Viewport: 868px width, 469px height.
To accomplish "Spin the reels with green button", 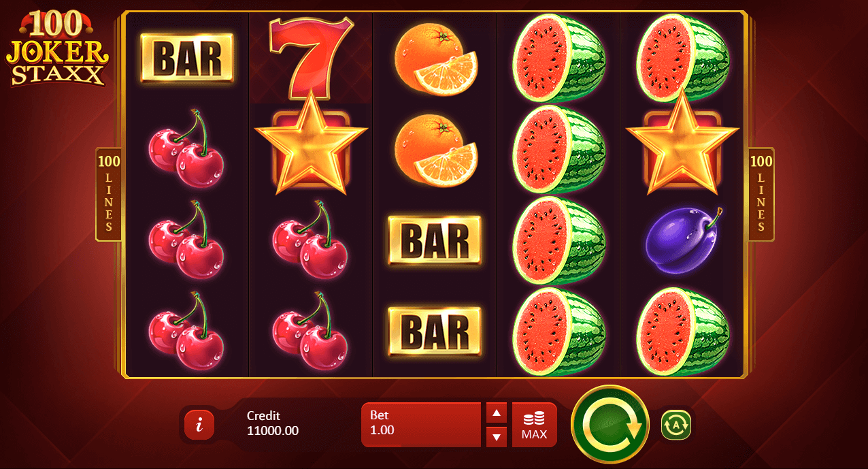I will (x=610, y=424).
